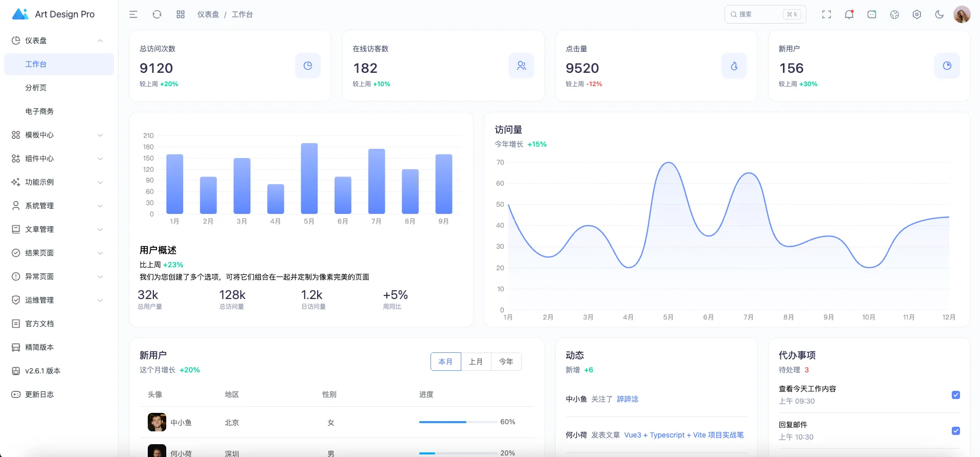Screen dimensions: 980x457
Task: Click the 进度 column header
Action: (426, 394)
